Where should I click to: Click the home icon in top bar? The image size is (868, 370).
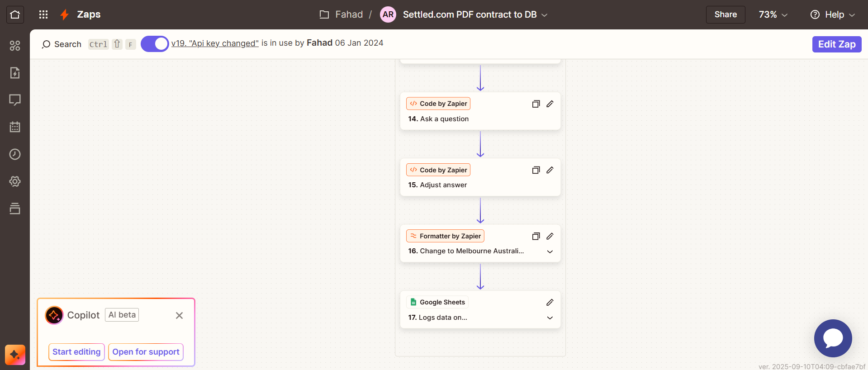pos(15,14)
